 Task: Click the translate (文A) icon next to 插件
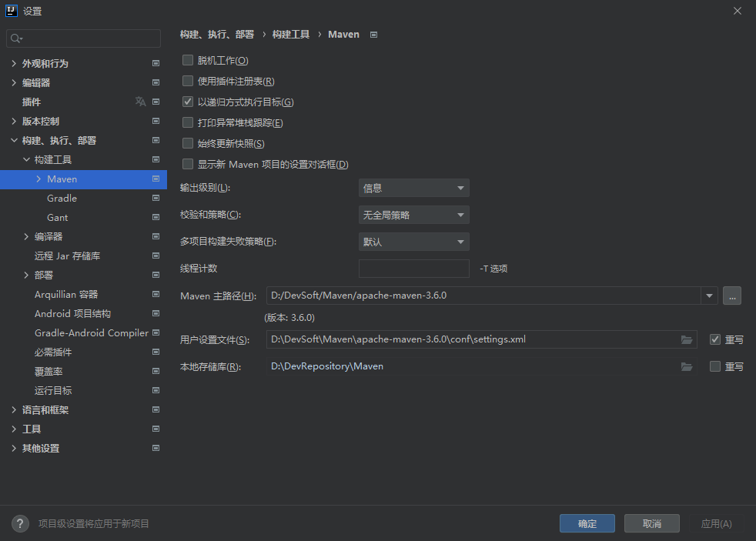tap(141, 102)
